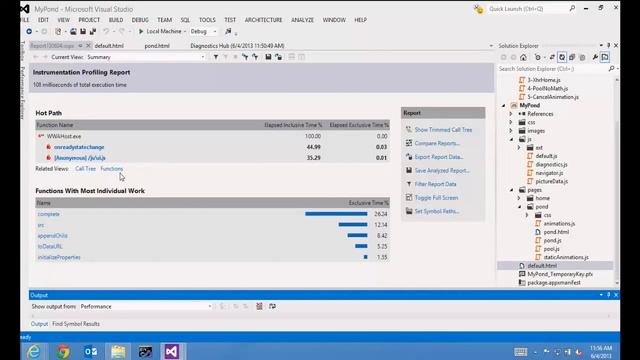The image size is (640, 360).
Task: Toggle Preview Selected Items in Solution Explorer
Action: click(x=605, y=58)
